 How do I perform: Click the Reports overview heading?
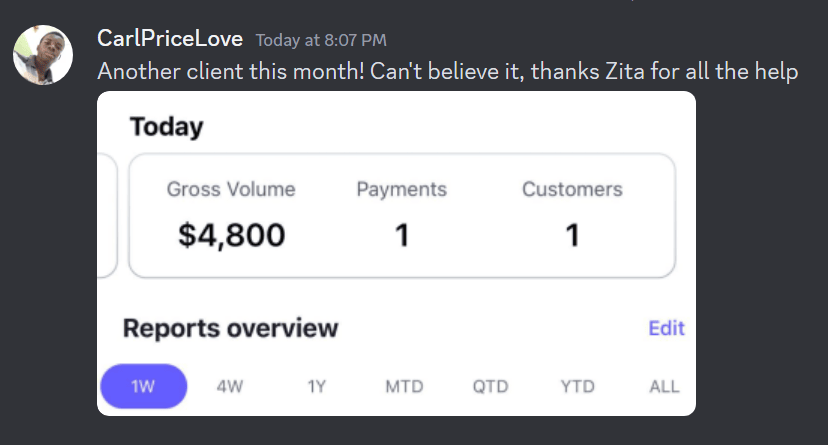coord(230,328)
